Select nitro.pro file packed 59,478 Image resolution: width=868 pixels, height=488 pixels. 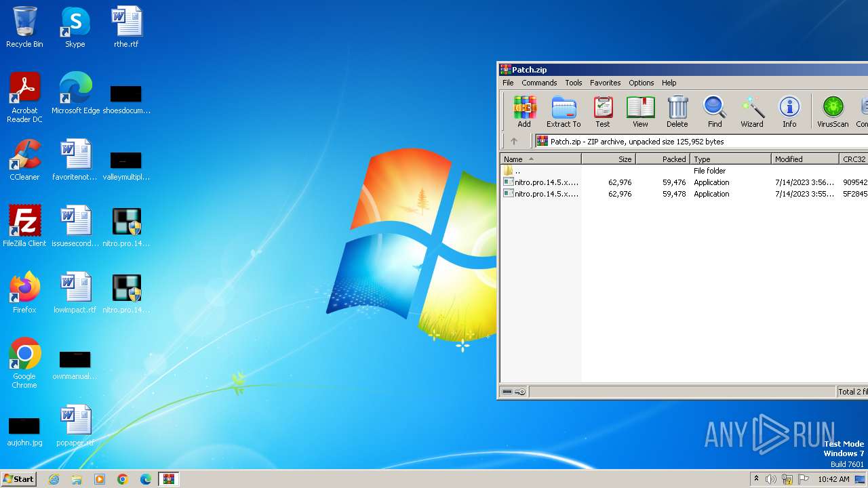point(684,194)
